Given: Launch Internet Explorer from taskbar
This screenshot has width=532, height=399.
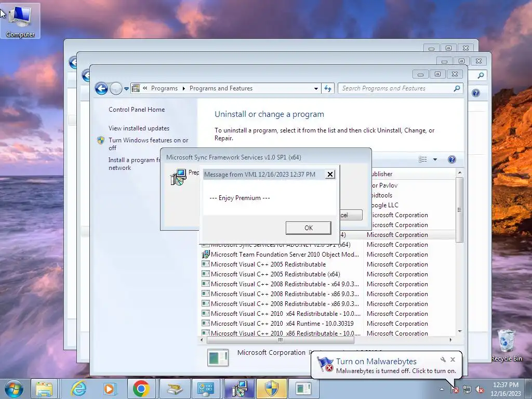Looking at the screenshot, I should [79, 389].
